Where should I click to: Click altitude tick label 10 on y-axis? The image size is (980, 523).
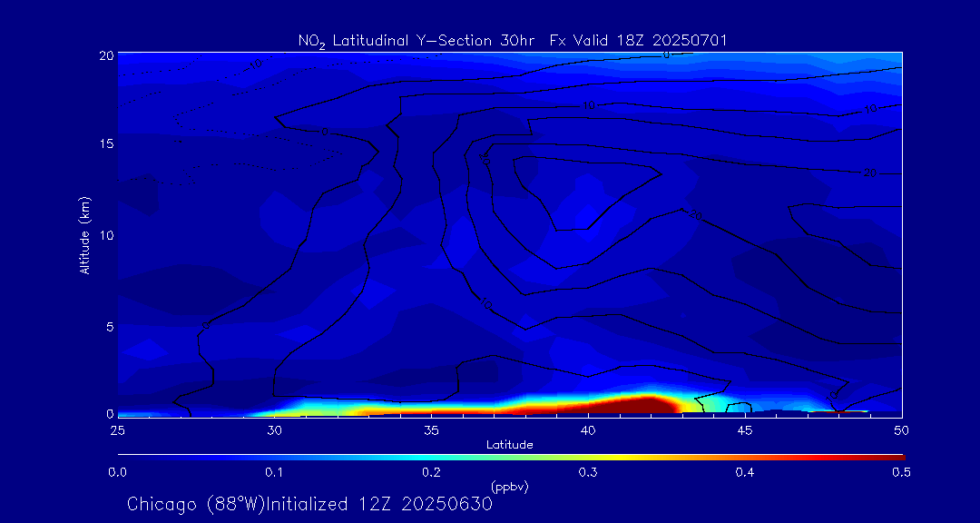[107, 235]
